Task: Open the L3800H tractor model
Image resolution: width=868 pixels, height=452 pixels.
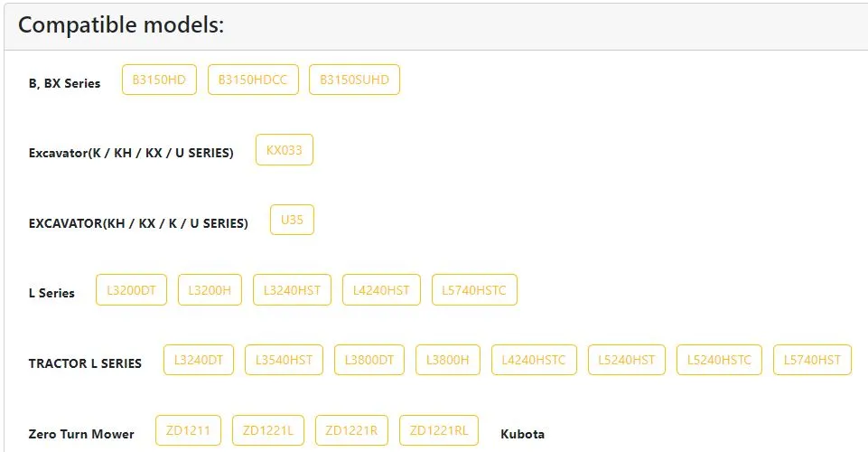Action: point(448,360)
